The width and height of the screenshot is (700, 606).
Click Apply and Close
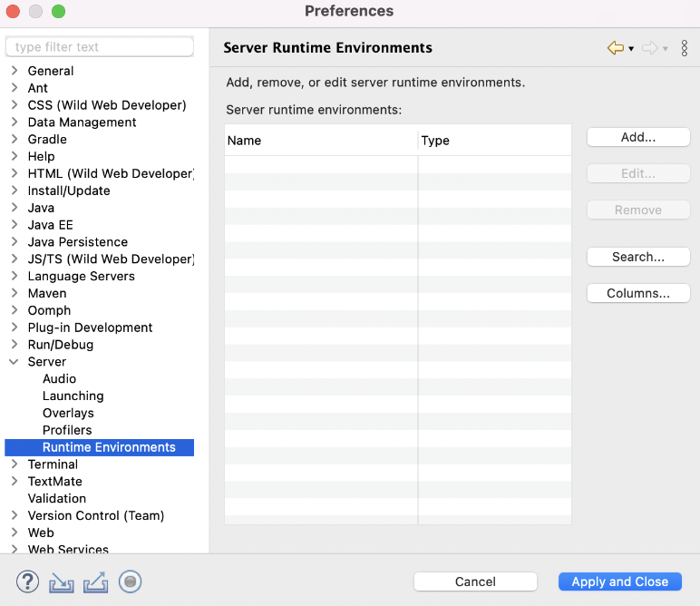point(620,582)
